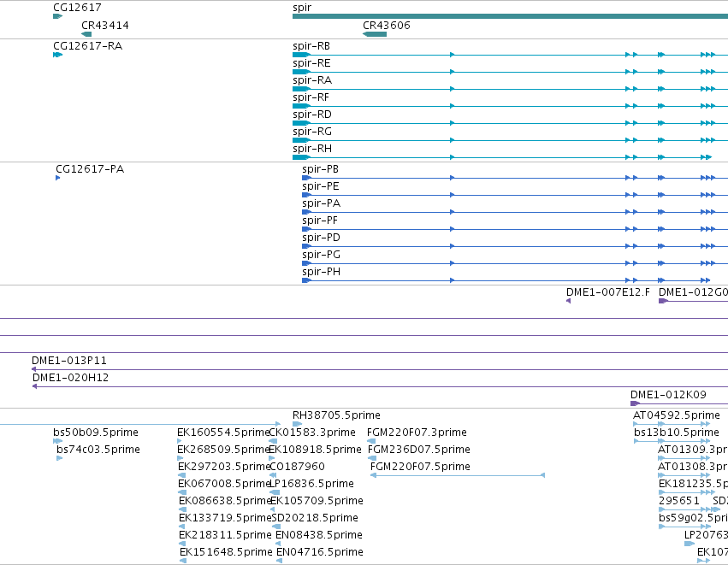Select EST EK218311.5prime
Screen dimensions: 728x565
225,535
